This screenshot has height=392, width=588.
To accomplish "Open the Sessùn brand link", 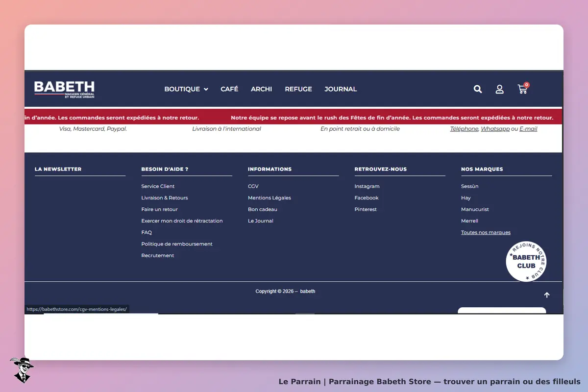I will (x=470, y=186).
